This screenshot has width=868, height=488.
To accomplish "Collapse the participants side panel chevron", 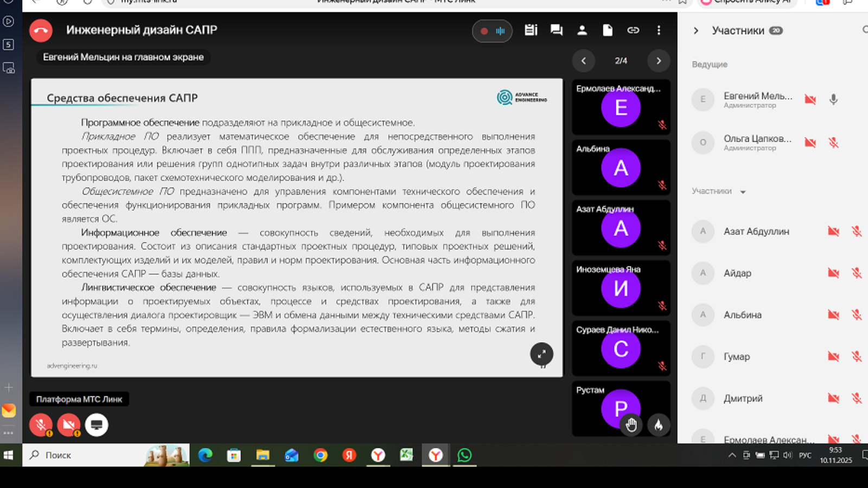I will point(696,31).
